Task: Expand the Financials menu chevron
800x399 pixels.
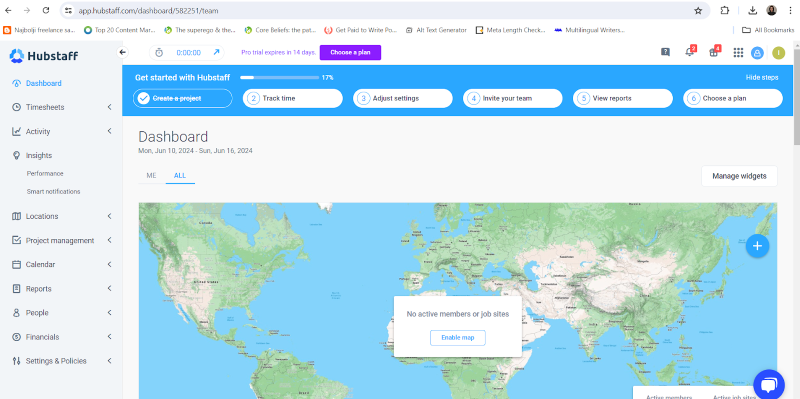Action: coord(109,337)
